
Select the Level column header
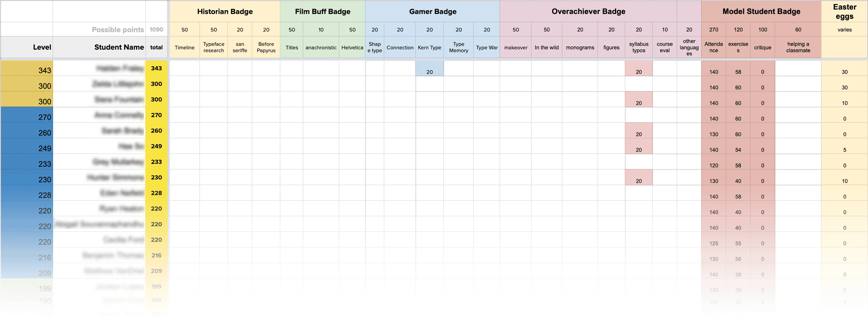point(27,47)
